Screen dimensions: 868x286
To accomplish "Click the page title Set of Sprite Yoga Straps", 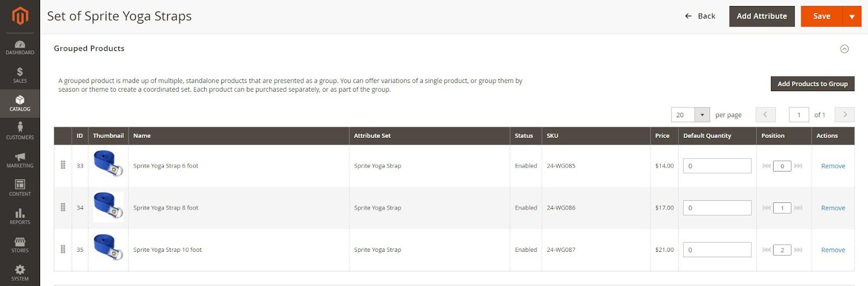I will [119, 16].
